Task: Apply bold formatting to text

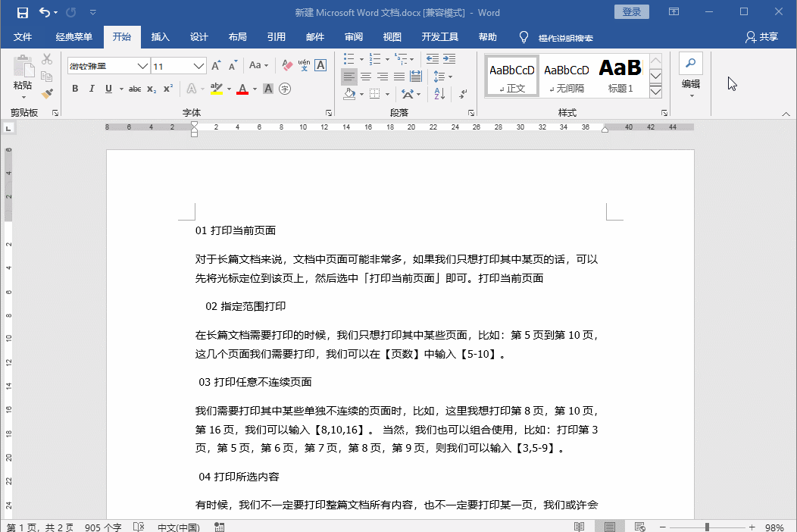Action: 75,89
